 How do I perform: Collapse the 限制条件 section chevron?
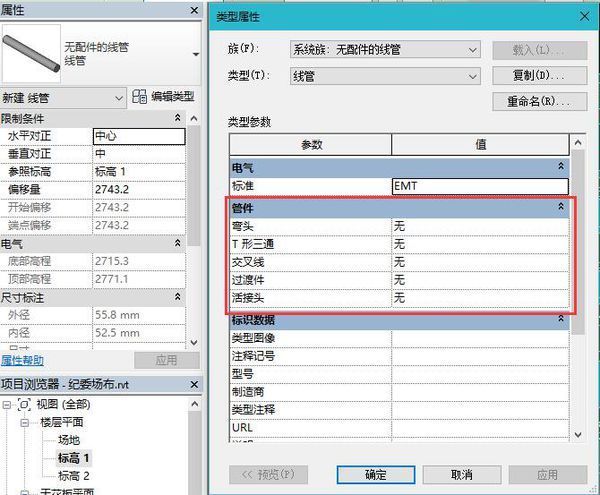pos(178,118)
